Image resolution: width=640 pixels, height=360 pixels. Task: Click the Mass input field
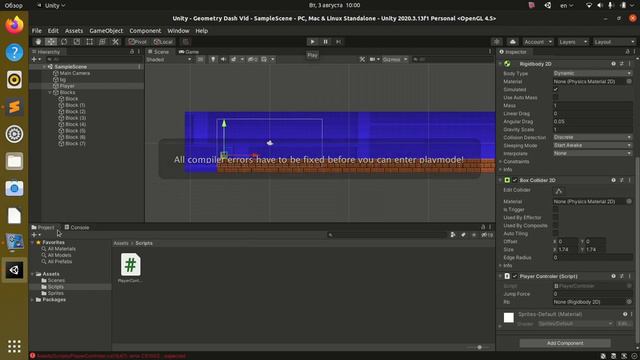[593, 106]
